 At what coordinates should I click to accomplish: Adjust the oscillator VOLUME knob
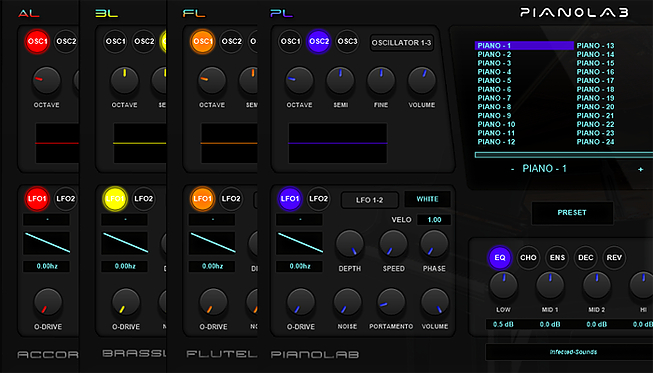click(x=422, y=81)
